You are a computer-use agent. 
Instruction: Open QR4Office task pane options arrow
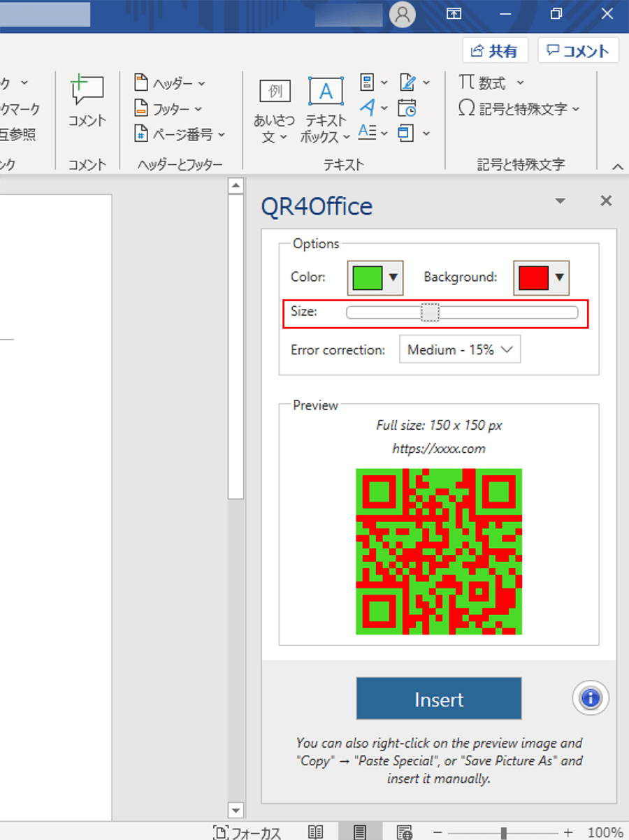point(560,201)
